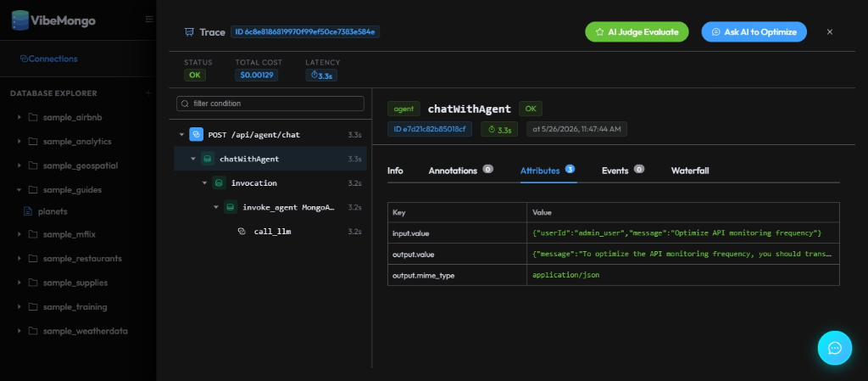Add a new database with plus icon
Image resolution: width=868 pixels, height=381 pixels.
(148, 93)
